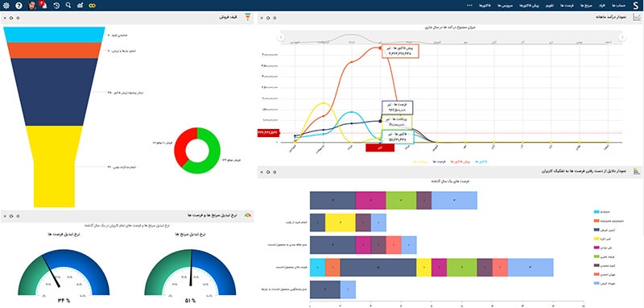
Task: Click the red value marker on line chart y-axis
Action: coord(268,133)
